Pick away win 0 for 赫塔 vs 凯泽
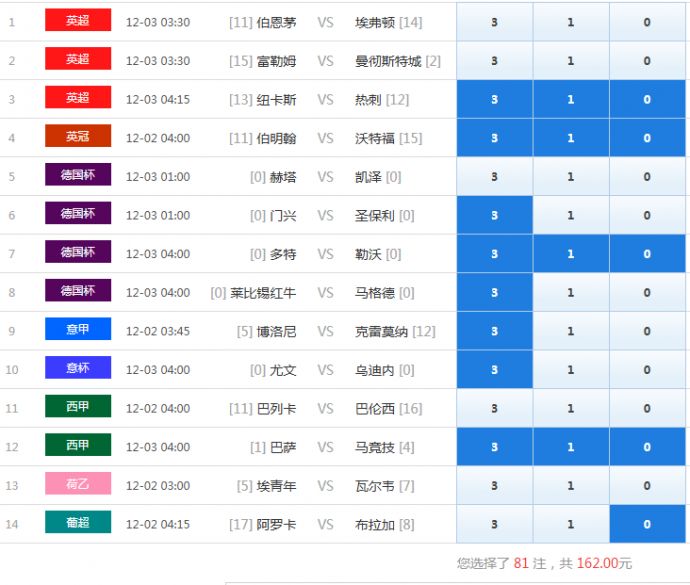The width and height of the screenshot is (690, 585). pos(647,177)
